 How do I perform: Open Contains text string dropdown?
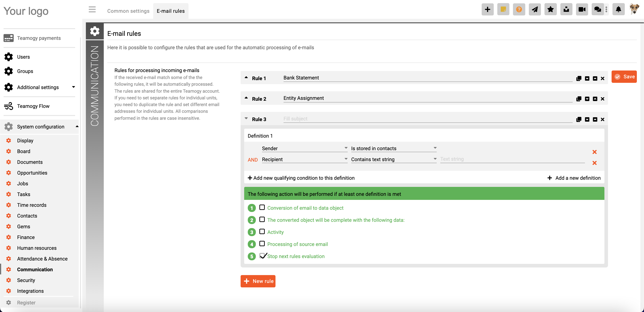[x=394, y=159]
